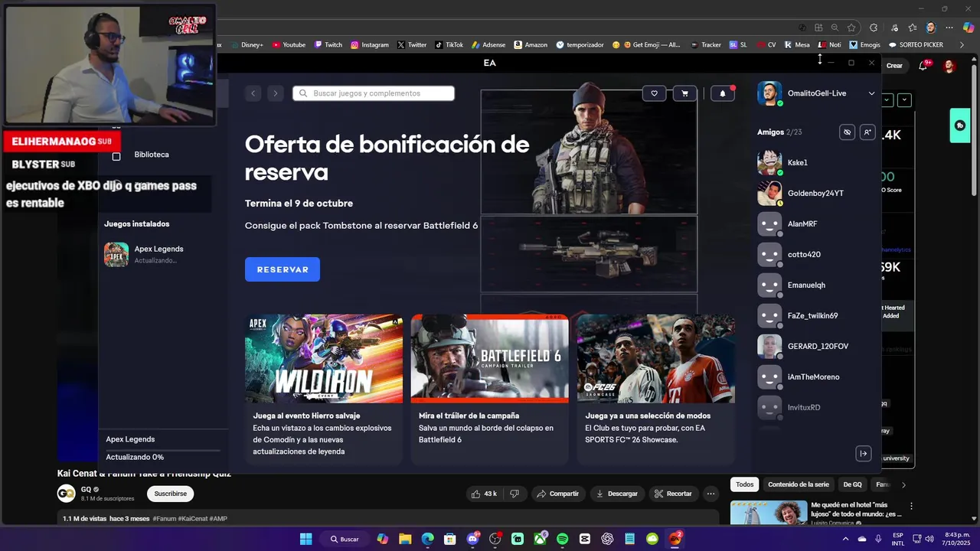Select Contenido de la serie chip
Image resolution: width=980 pixels, height=551 pixels.
[x=799, y=484]
